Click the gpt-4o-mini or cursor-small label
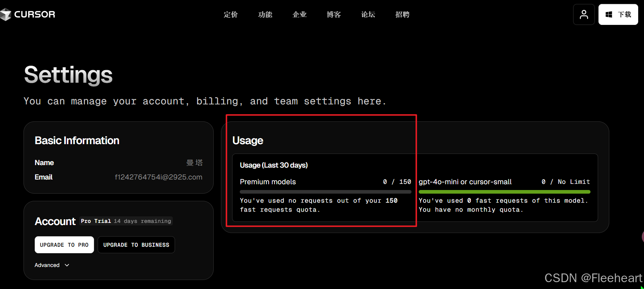 (x=465, y=182)
